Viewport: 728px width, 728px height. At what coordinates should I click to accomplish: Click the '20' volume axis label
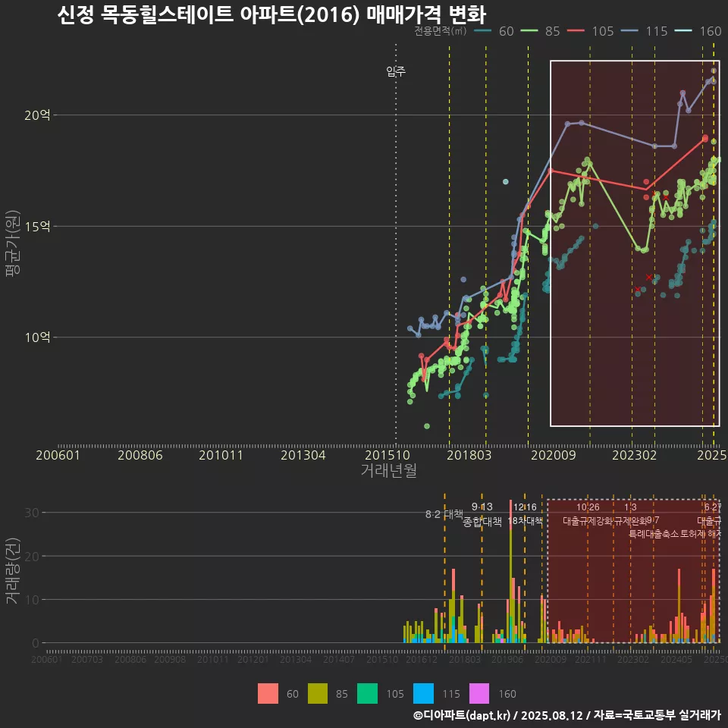coord(32,556)
